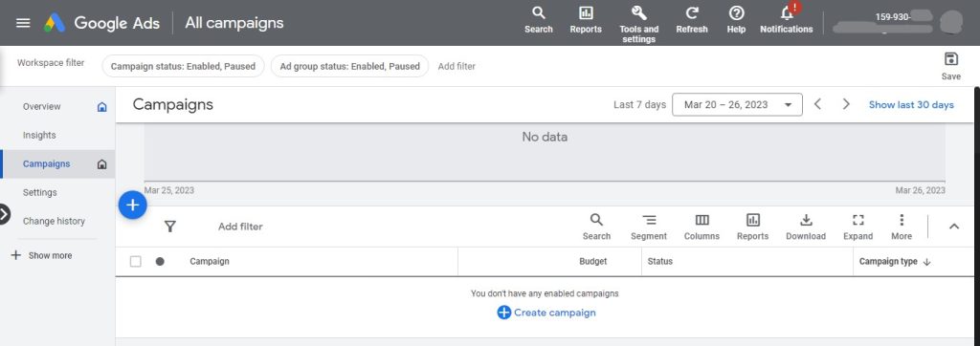Open the Mar 20 – 26, 2023 date dropdown
The image size is (980, 346).
tap(737, 105)
